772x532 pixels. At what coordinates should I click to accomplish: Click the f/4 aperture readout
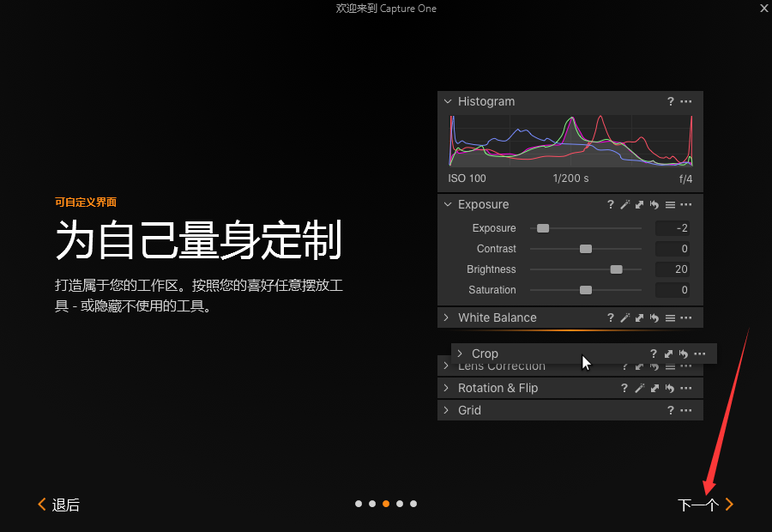[x=686, y=178]
